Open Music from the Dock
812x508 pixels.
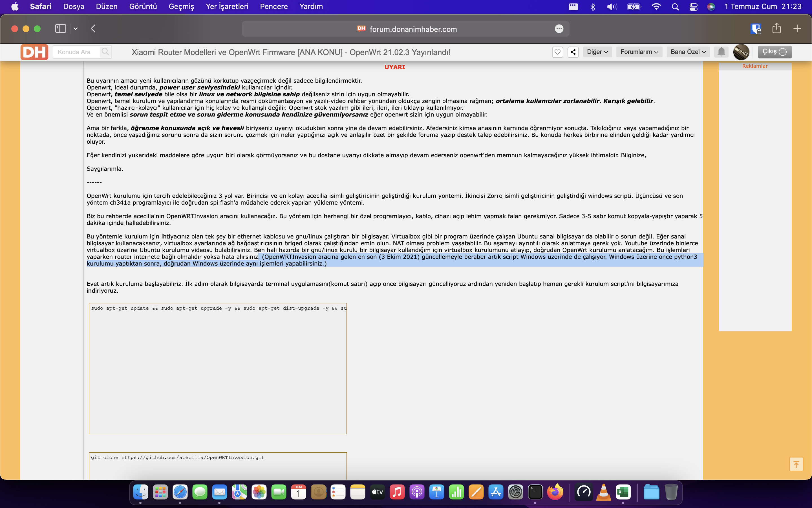(397, 492)
